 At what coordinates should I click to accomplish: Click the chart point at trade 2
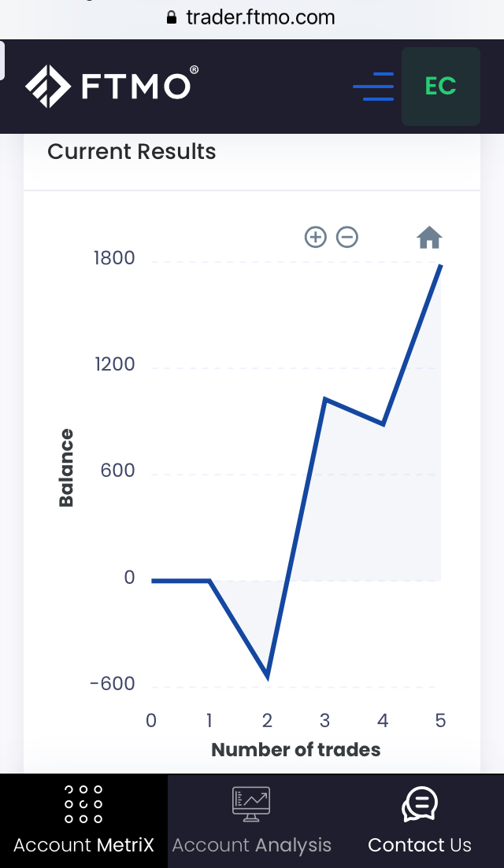click(268, 677)
